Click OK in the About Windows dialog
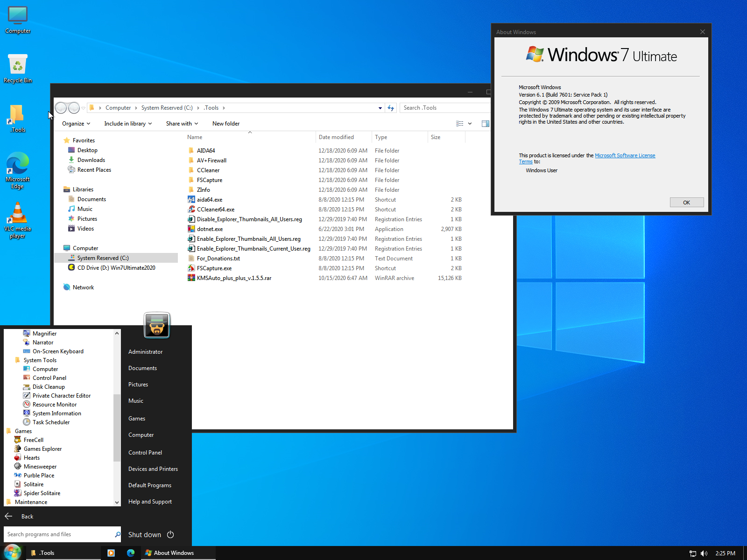This screenshot has height=560, width=747. click(x=686, y=202)
